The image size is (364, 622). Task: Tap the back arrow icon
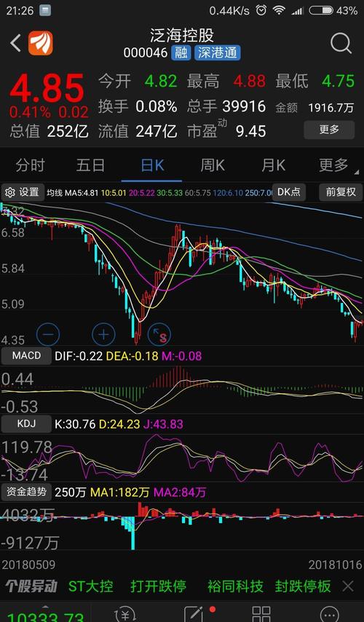pos(15,43)
